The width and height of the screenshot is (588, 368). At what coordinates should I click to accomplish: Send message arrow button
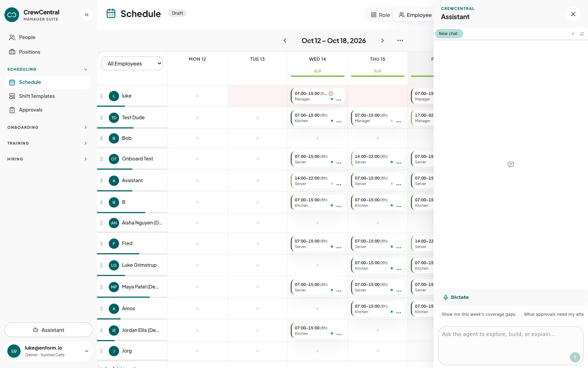575,357
